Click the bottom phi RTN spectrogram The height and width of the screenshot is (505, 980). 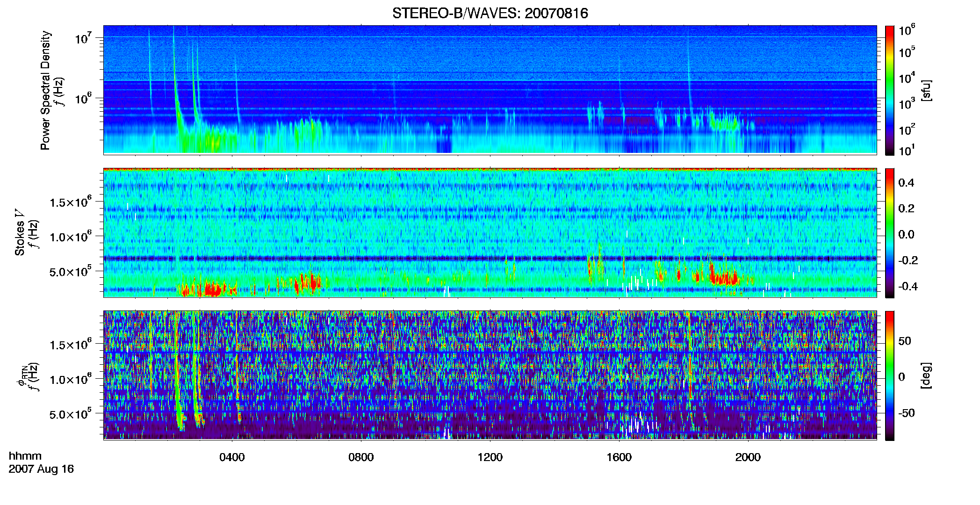click(x=490, y=375)
